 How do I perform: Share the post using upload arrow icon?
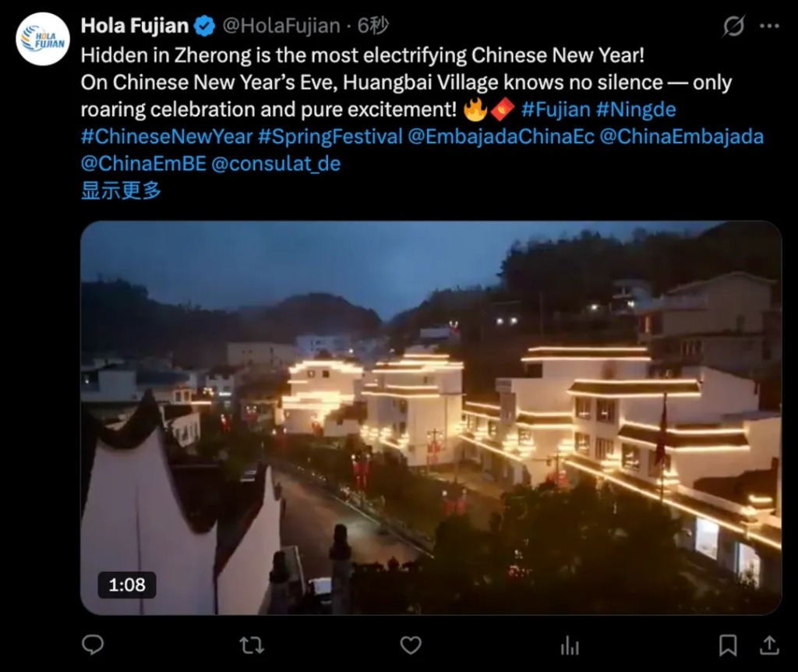click(x=769, y=645)
